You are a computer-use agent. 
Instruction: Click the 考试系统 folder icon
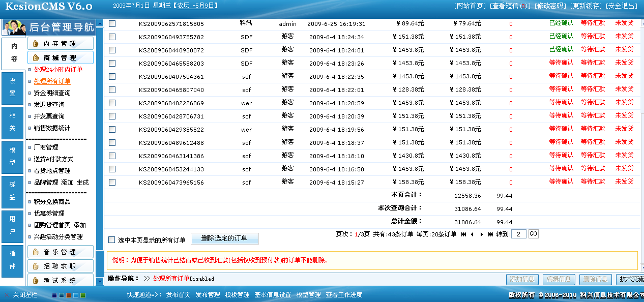36,281
